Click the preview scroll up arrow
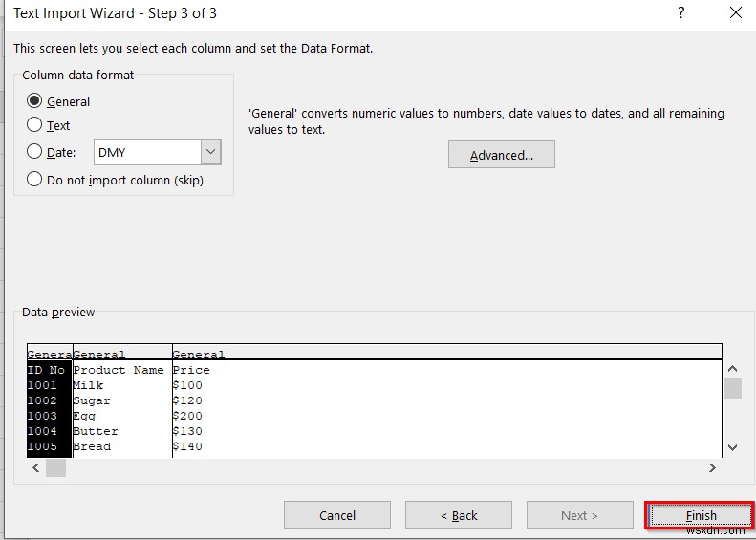This screenshot has width=756, height=540. point(732,369)
